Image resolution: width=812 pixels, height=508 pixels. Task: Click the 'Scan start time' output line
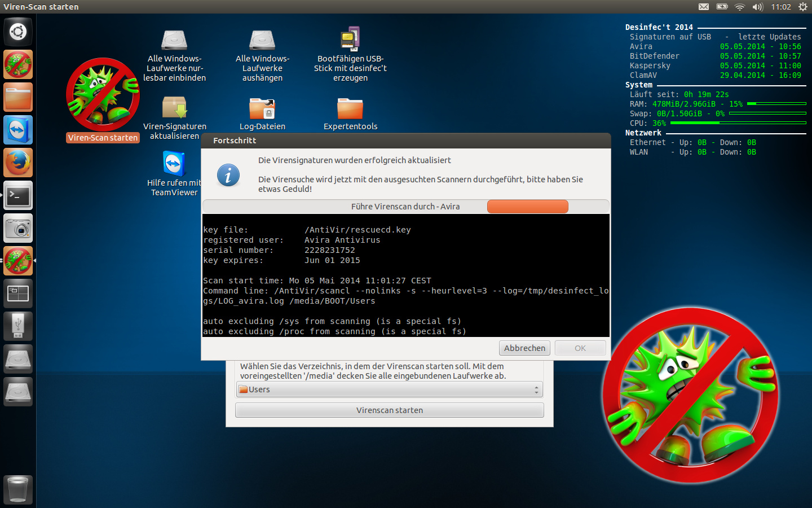[x=317, y=281]
